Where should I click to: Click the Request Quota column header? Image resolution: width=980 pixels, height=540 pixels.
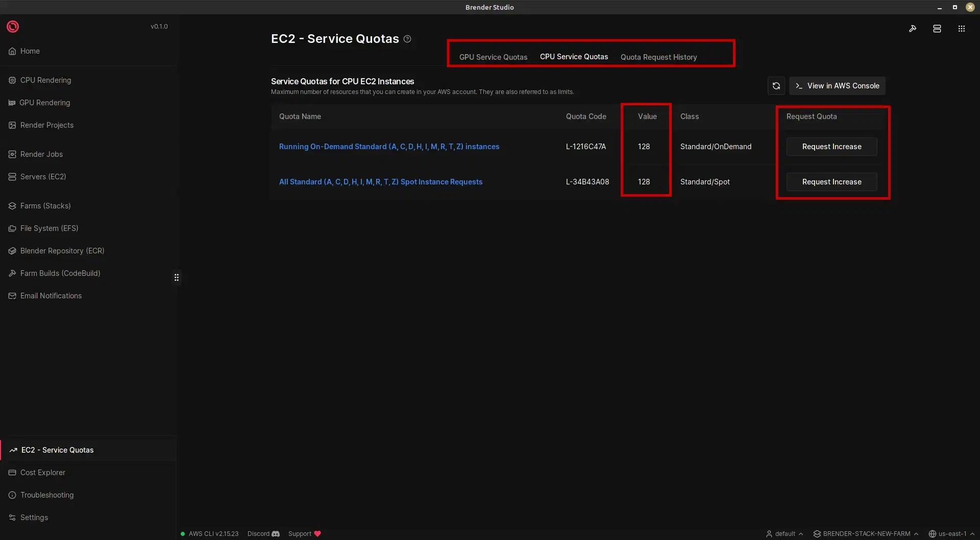811,116
